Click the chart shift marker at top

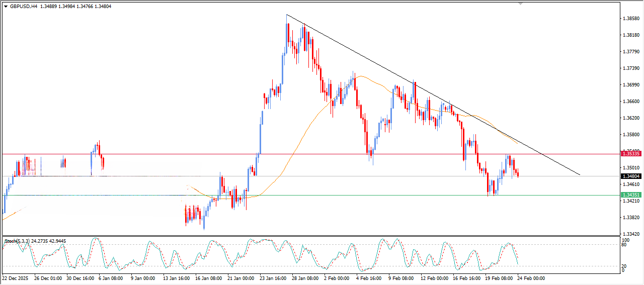click(521, 4)
